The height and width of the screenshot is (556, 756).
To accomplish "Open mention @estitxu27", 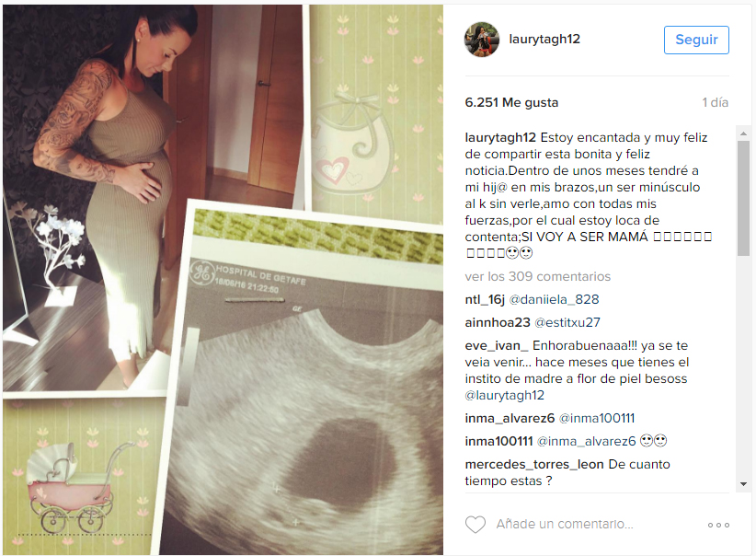I will point(567,322).
